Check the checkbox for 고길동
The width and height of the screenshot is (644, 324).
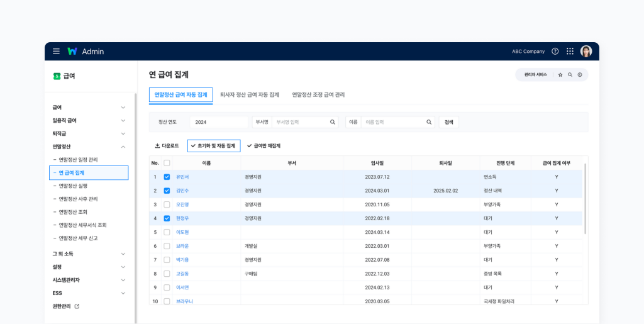167,274
